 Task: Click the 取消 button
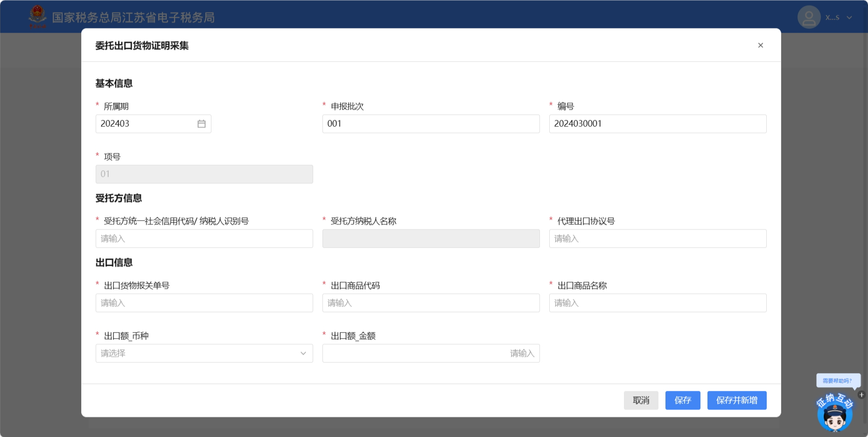point(641,400)
